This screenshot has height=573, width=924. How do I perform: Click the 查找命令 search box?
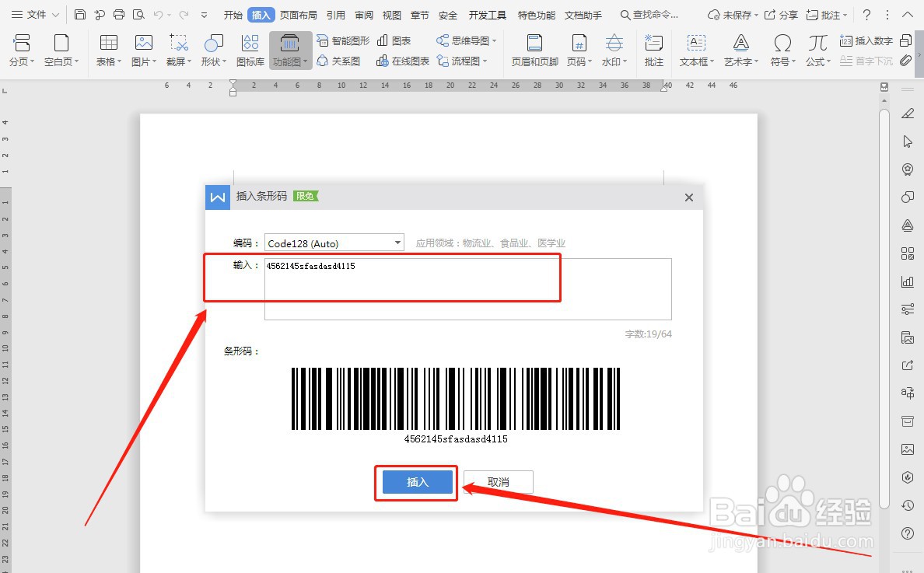pyautogui.click(x=649, y=15)
